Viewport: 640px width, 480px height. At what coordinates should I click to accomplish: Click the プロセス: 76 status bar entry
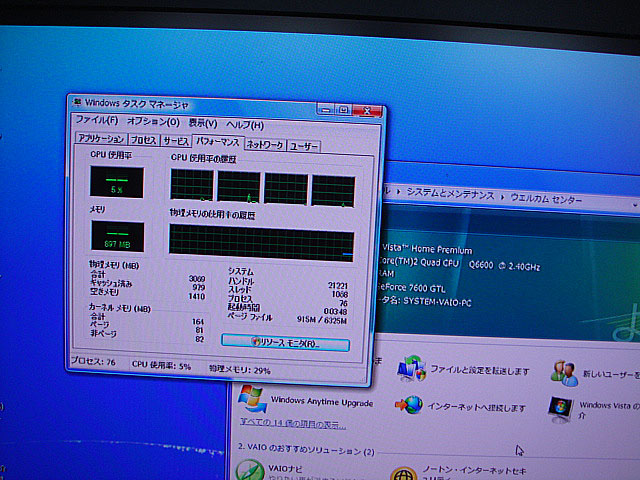[x=93, y=362]
